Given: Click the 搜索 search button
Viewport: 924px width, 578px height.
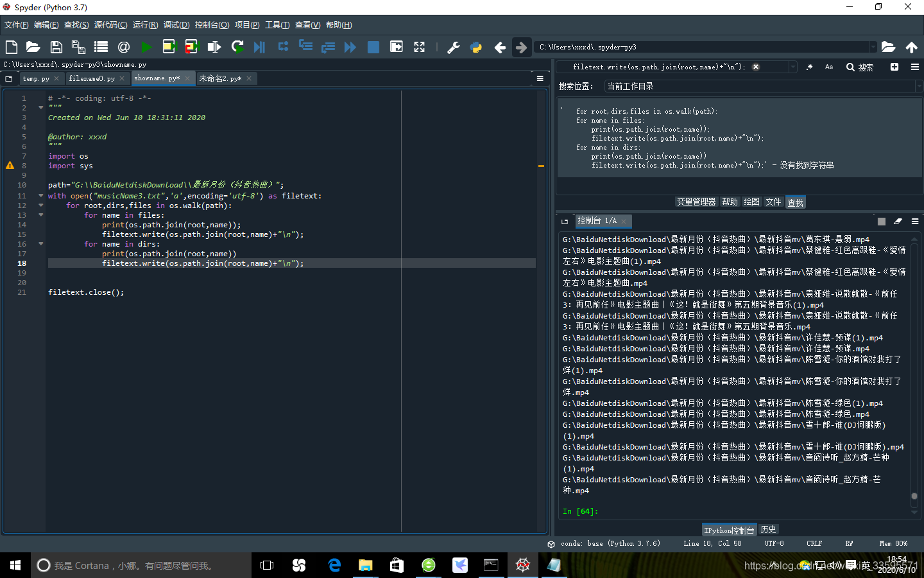Looking at the screenshot, I should click(x=860, y=67).
